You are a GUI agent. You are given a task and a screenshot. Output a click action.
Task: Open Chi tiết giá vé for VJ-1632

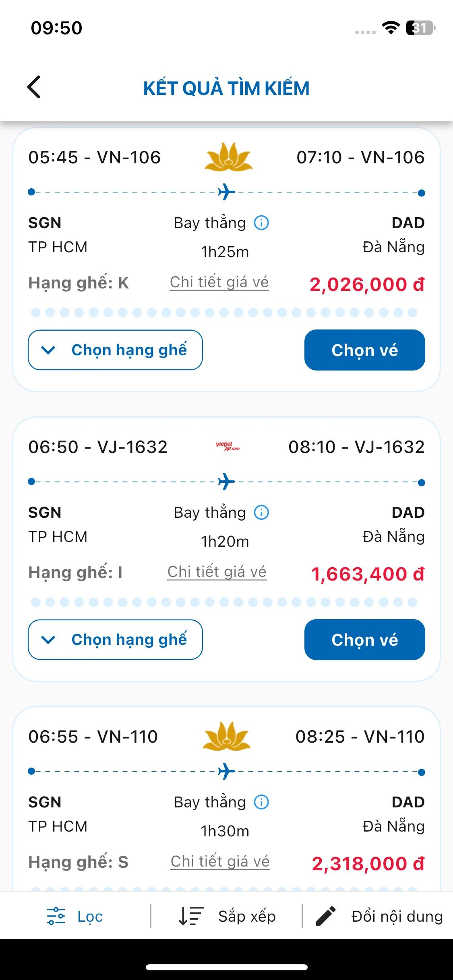[217, 572]
